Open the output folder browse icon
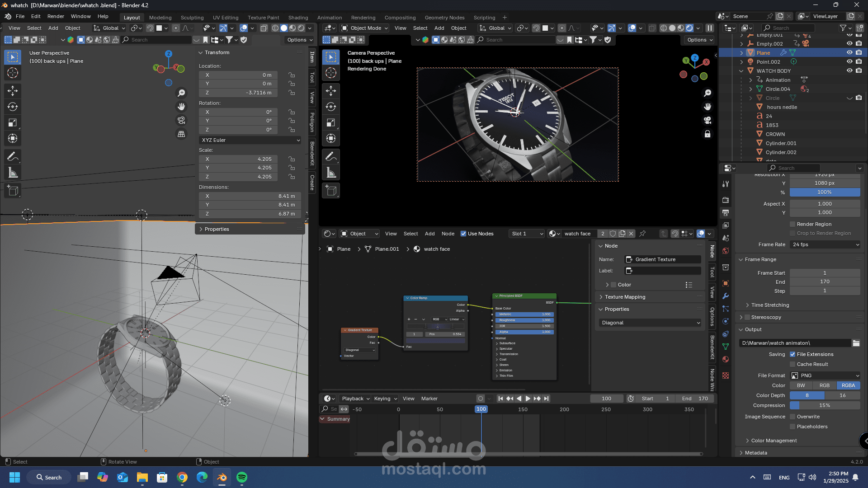This screenshot has height=488, width=868. click(856, 343)
